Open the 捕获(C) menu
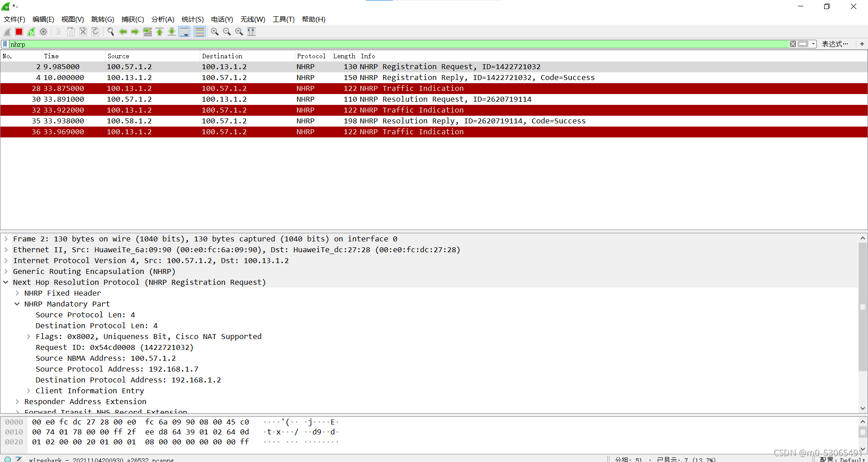The height and width of the screenshot is (462, 868). point(133,19)
